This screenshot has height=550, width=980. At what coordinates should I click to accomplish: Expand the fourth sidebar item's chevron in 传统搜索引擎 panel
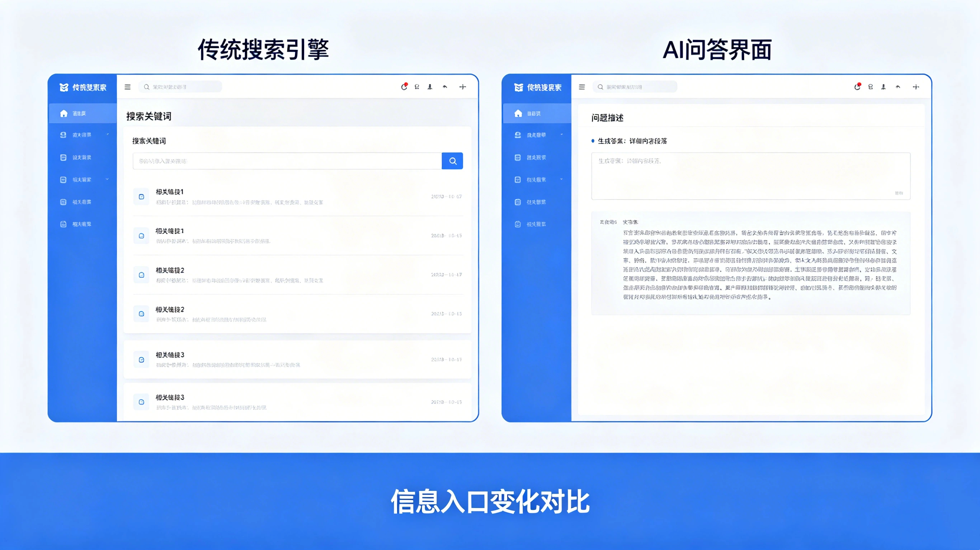(107, 179)
